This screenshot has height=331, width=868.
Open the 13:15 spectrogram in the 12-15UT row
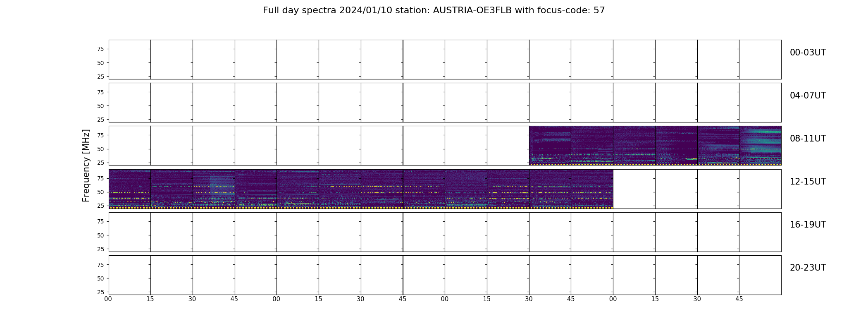click(340, 189)
